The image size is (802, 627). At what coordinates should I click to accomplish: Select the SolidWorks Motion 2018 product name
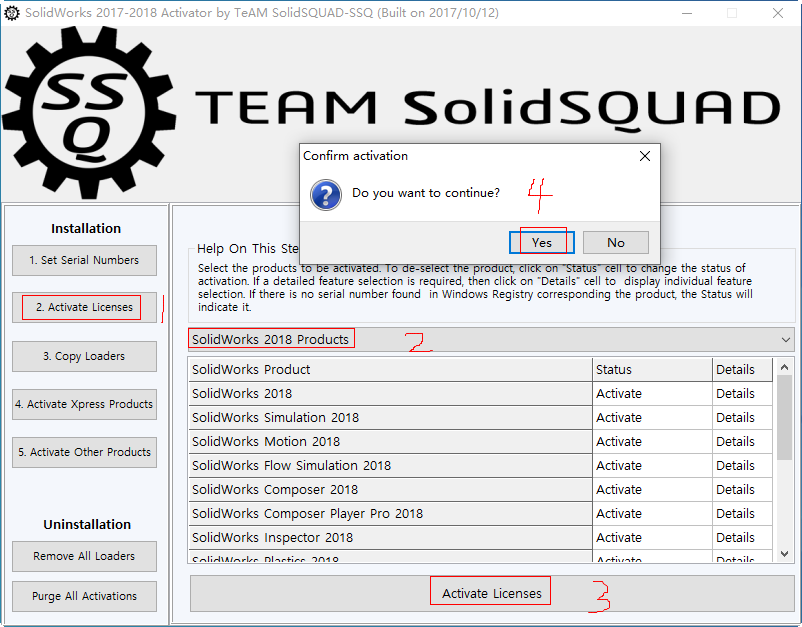pos(390,442)
